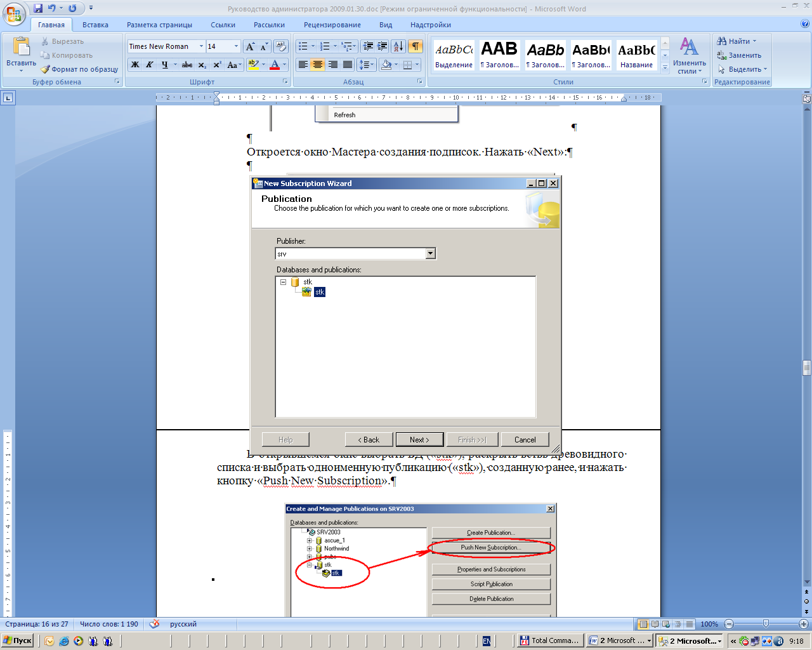Expand the styles gallery more arrow

[665, 68]
